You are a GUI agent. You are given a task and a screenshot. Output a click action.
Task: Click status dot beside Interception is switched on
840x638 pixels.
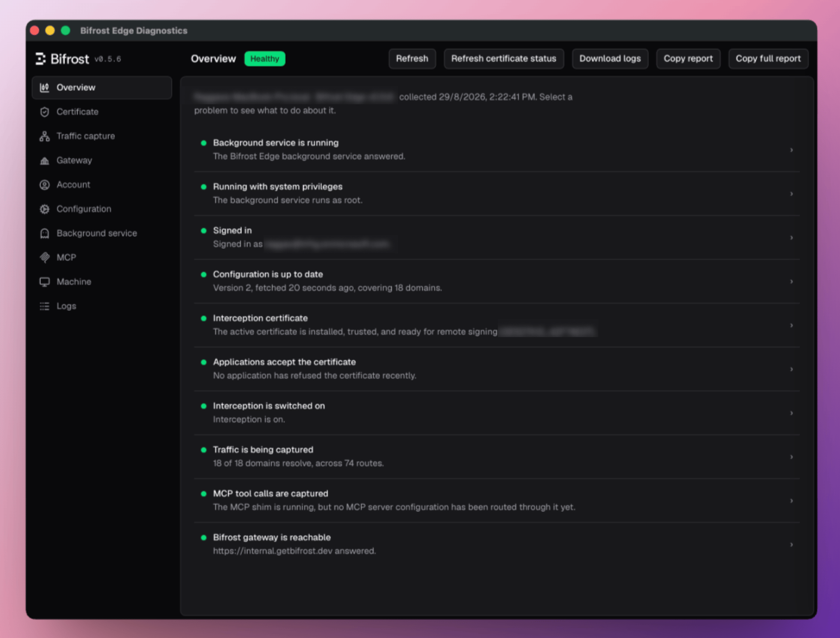[x=204, y=406]
